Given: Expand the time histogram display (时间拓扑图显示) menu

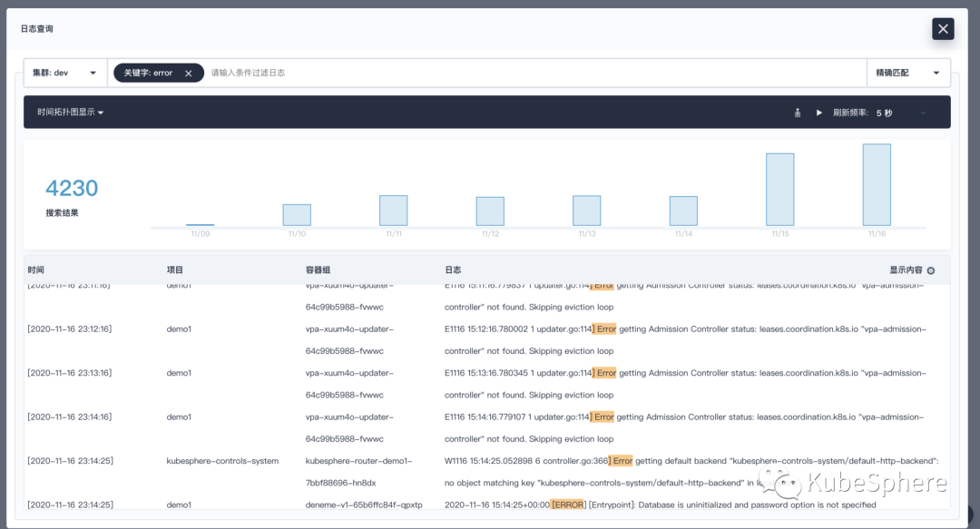Looking at the screenshot, I should click(70, 112).
